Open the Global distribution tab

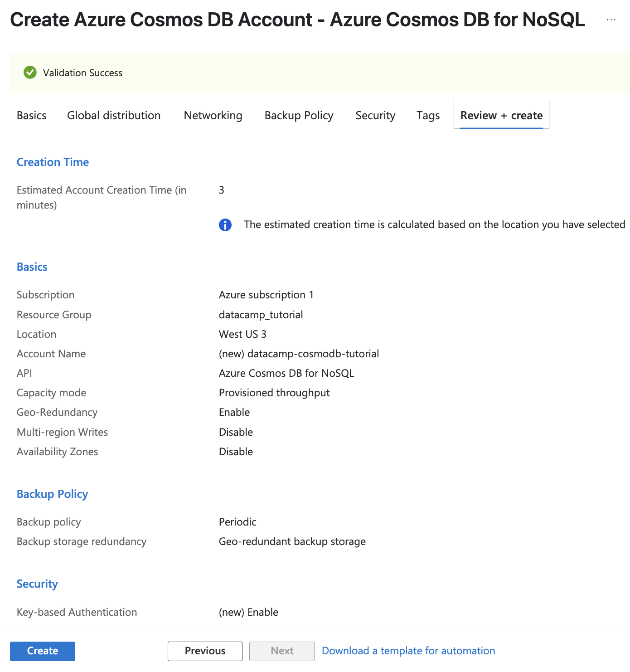point(114,116)
